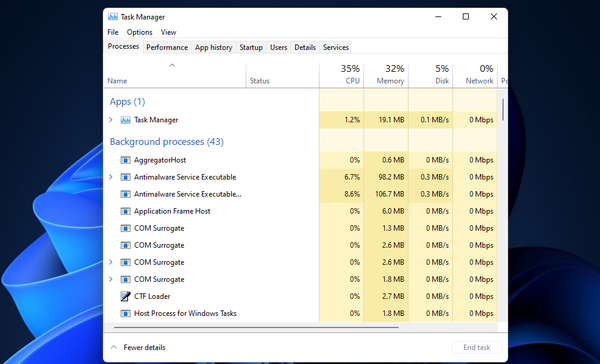Click the CTF Loader pen icon
The height and width of the screenshot is (364, 600).
(x=126, y=296)
